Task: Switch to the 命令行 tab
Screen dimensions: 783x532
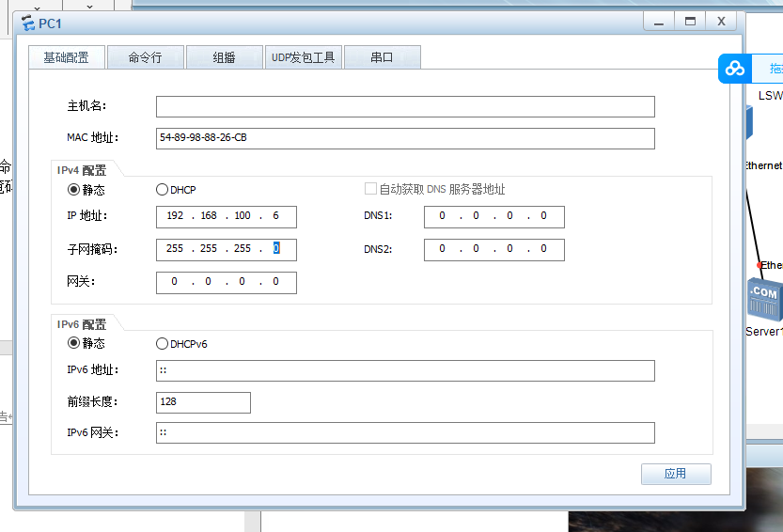Action: 145,57
